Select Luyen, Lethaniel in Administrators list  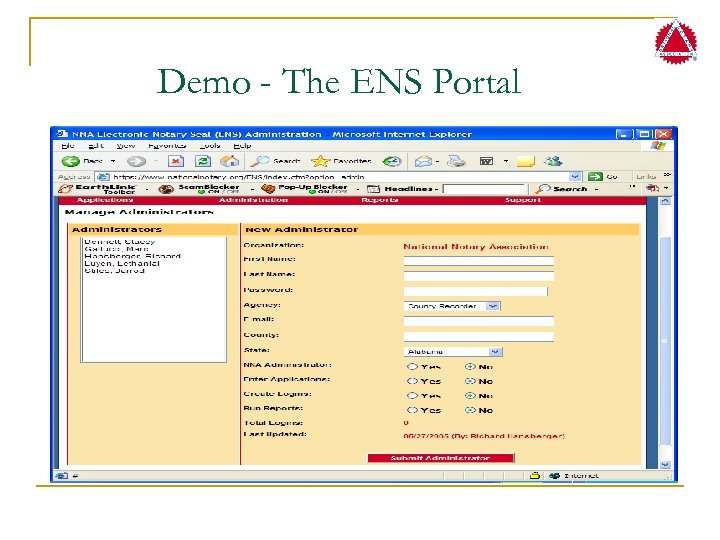(122, 264)
